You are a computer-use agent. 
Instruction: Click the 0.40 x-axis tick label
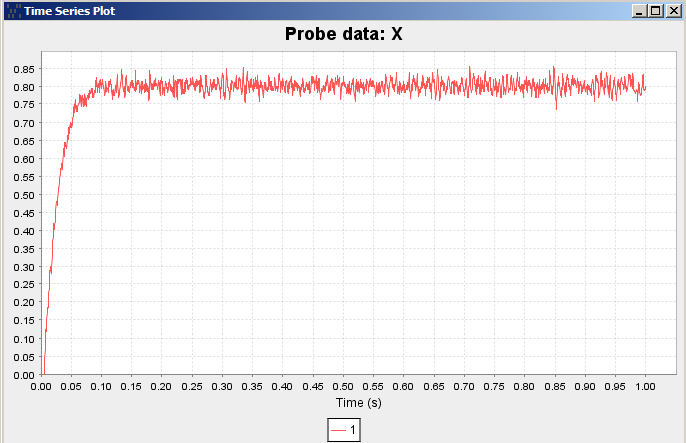(282, 387)
